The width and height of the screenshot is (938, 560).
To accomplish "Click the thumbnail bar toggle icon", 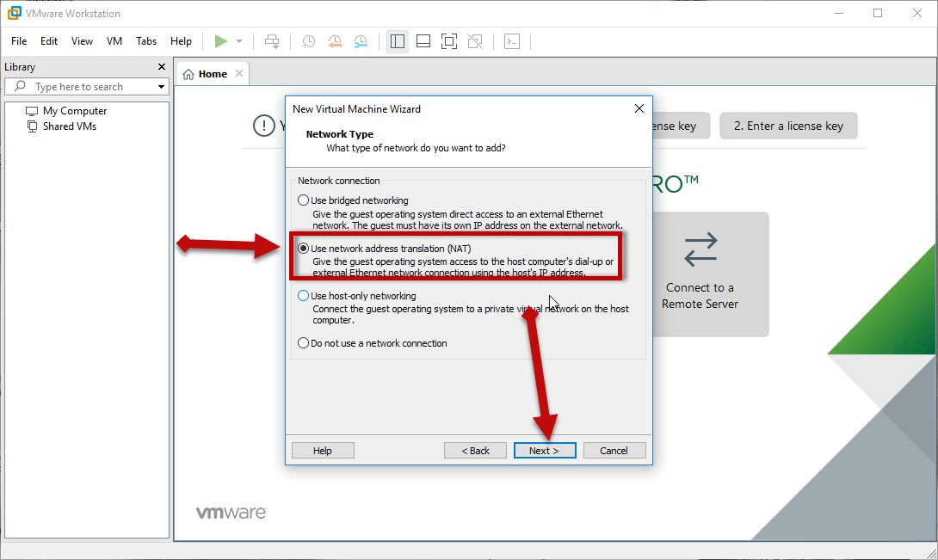I will coord(423,41).
